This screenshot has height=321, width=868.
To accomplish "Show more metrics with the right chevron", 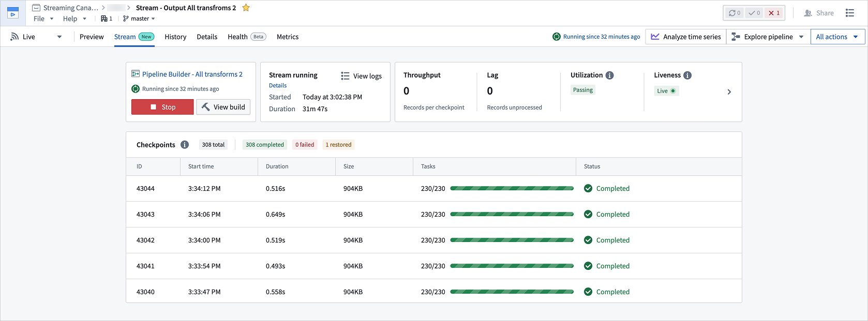I will pos(729,92).
